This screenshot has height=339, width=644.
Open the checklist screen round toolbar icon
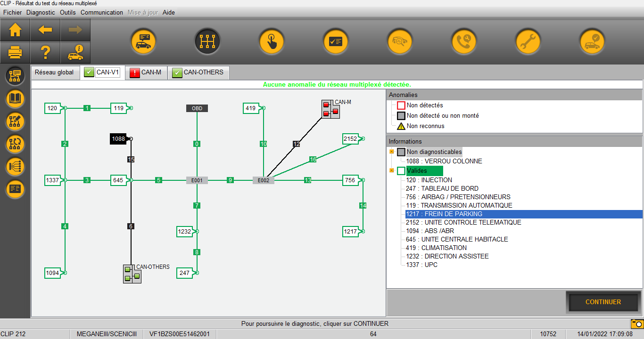336,41
